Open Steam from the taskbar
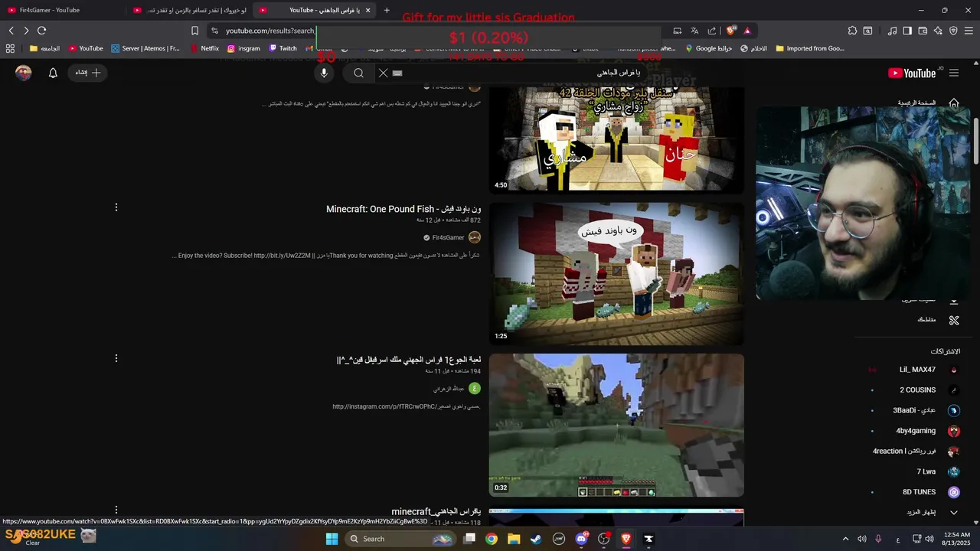Image resolution: width=980 pixels, height=551 pixels. click(x=536, y=539)
